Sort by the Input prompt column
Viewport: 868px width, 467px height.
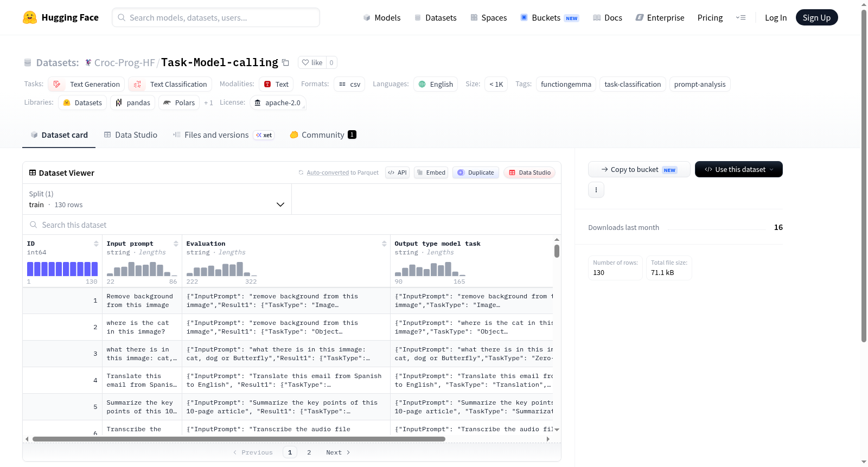tap(176, 244)
